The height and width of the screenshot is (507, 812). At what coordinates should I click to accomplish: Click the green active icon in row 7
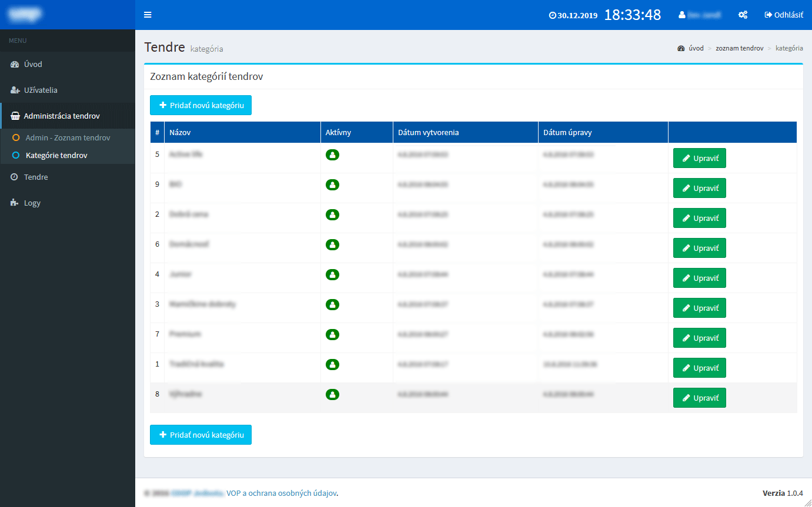(x=332, y=334)
